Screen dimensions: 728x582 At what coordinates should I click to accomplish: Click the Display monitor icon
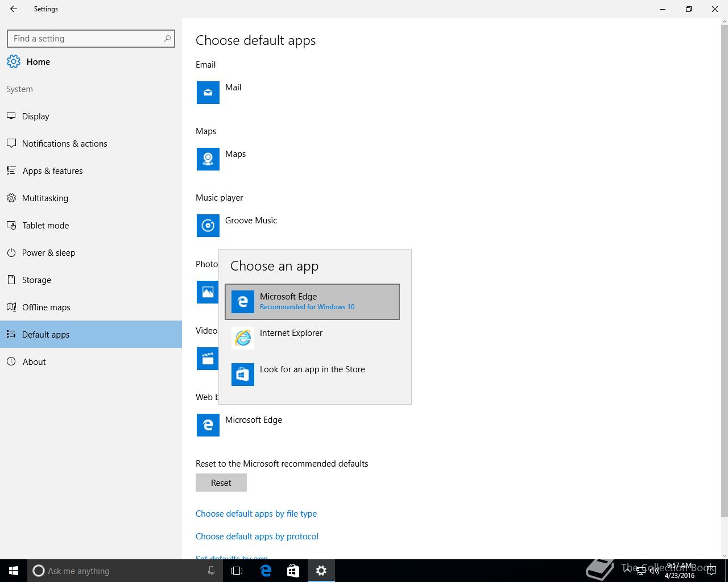[11, 116]
